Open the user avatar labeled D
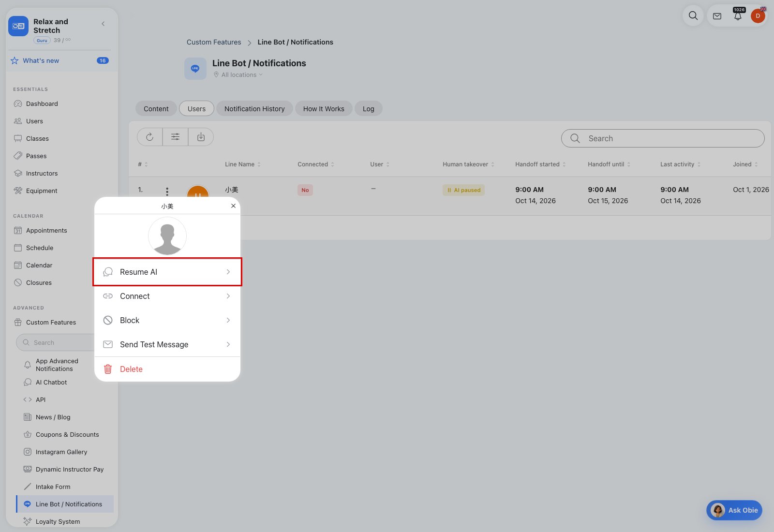The height and width of the screenshot is (532, 774). tap(758, 16)
